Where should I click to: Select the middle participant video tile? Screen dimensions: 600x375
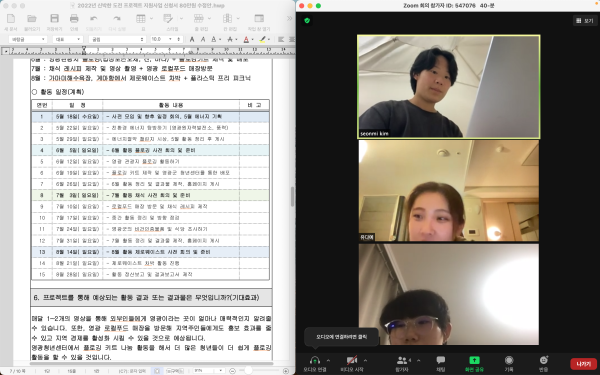coord(448,191)
